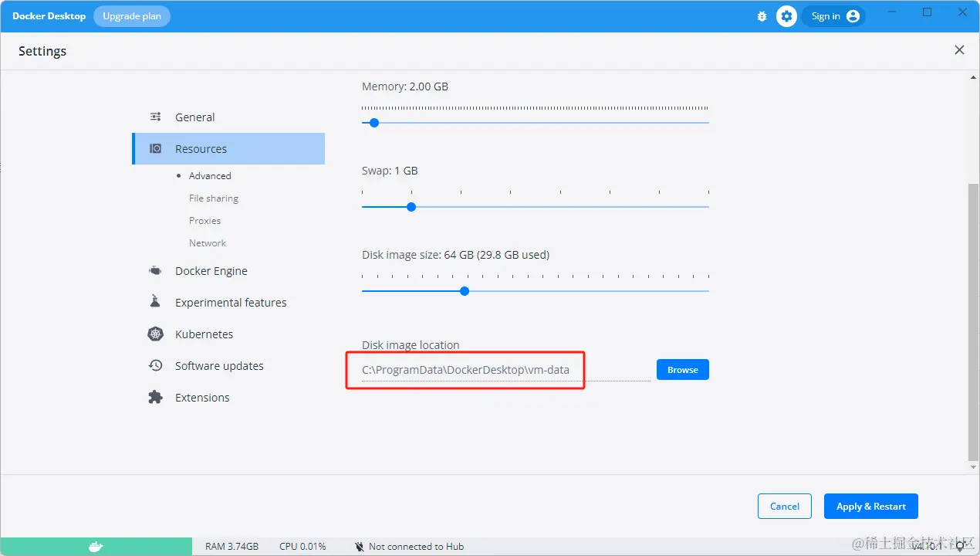Click the Apply & Restart button
Image resolution: width=980 pixels, height=556 pixels.
(x=871, y=507)
